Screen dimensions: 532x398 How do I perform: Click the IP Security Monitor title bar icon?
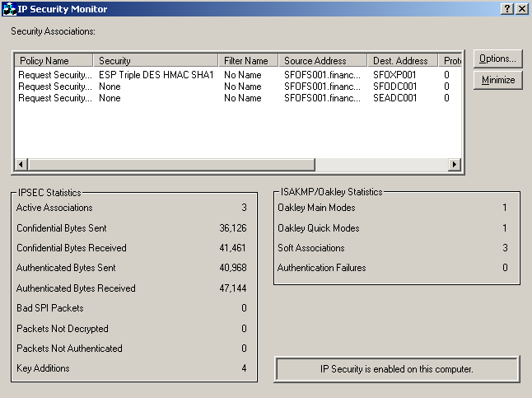[x=9, y=8]
